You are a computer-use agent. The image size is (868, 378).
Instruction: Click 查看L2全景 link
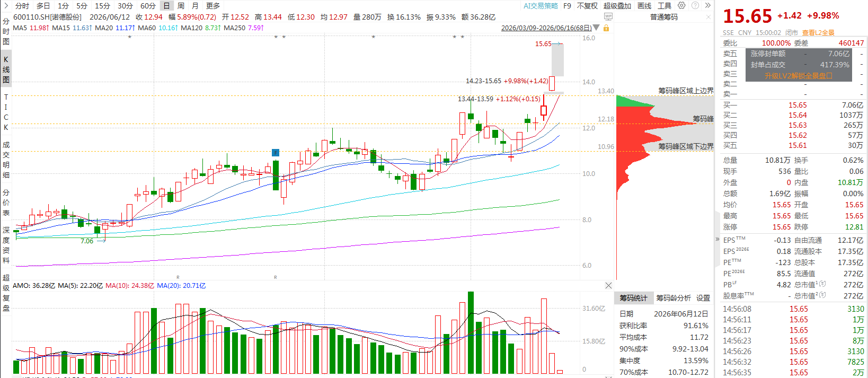point(818,32)
